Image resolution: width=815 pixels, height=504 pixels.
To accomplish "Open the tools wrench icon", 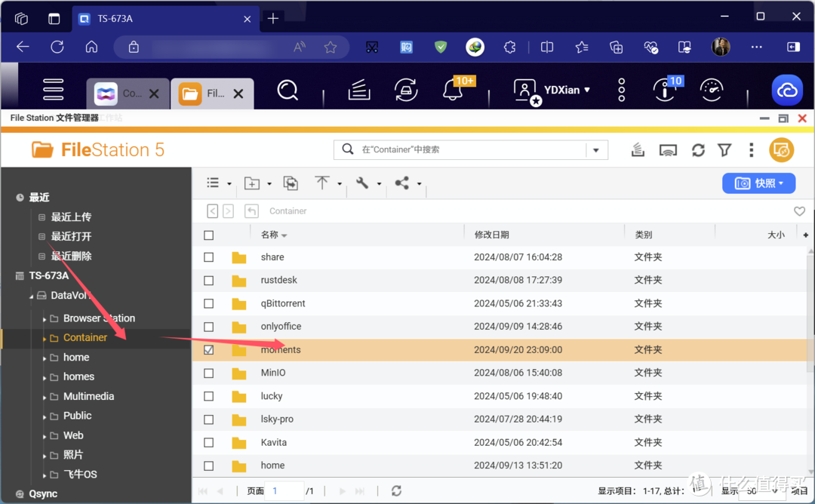I will 362,183.
